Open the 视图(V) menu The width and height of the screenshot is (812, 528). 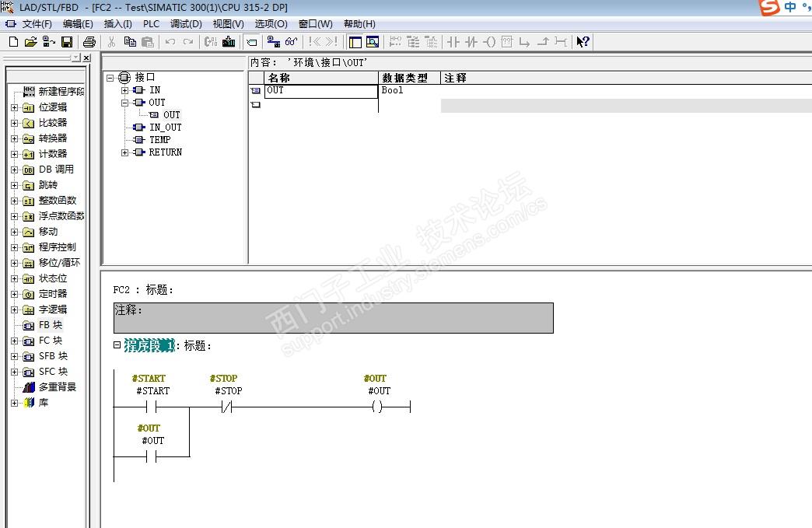tap(229, 24)
